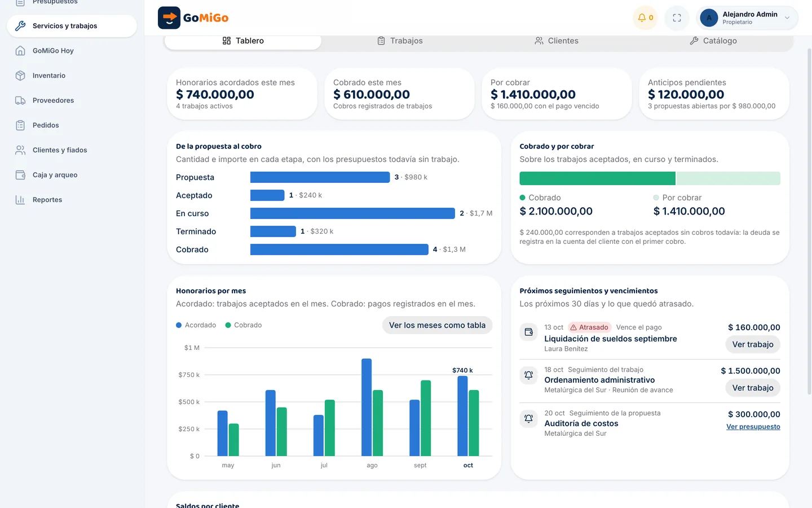Switch to the Tablero tab
Image resolution: width=812 pixels, height=508 pixels.
pyautogui.click(x=243, y=41)
